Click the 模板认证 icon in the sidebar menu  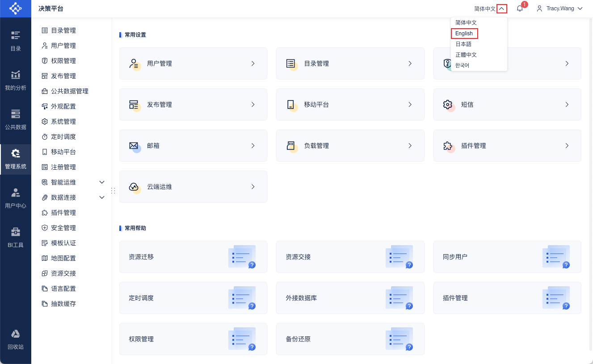coord(45,243)
